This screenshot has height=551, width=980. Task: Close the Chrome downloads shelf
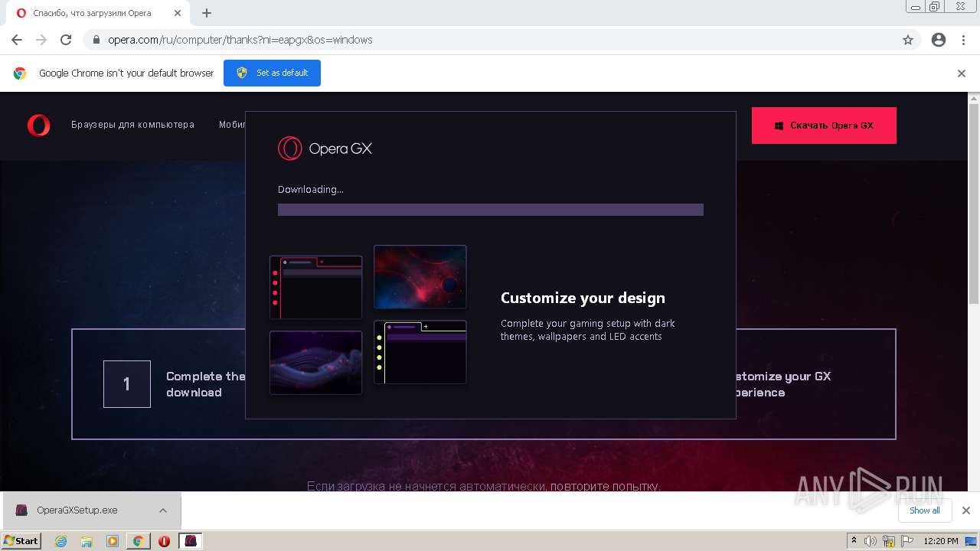[965, 510]
